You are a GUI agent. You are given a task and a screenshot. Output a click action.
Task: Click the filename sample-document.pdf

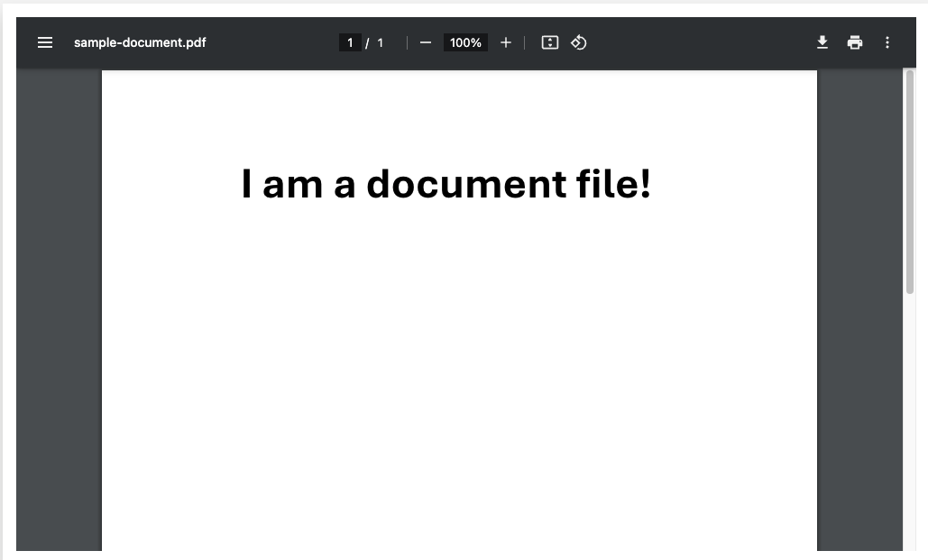coord(140,42)
